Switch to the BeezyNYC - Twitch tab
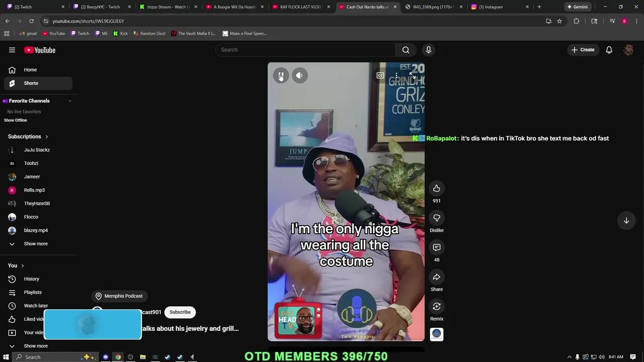Viewport: 644px width, 362px height. pyautogui.click(x=101, y=7)
